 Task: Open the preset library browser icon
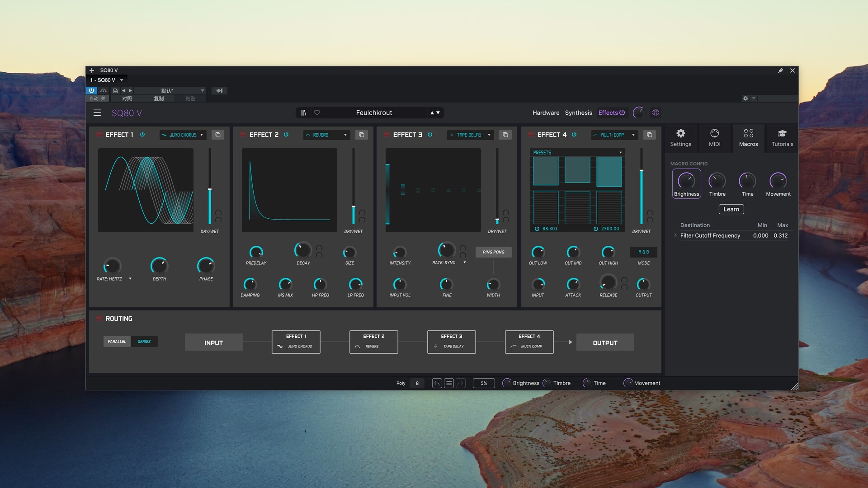303,113
